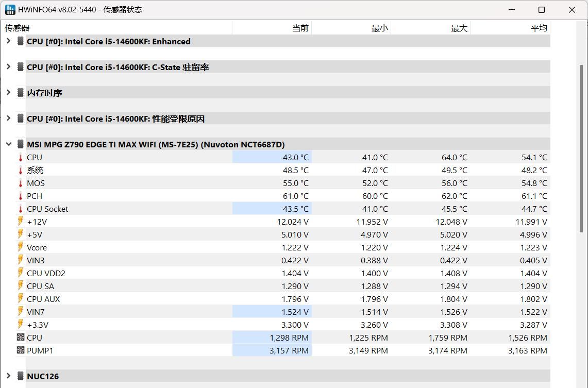Expand the 性能受限原因 sensor group
588x388 pixels.
coord(9,119)
